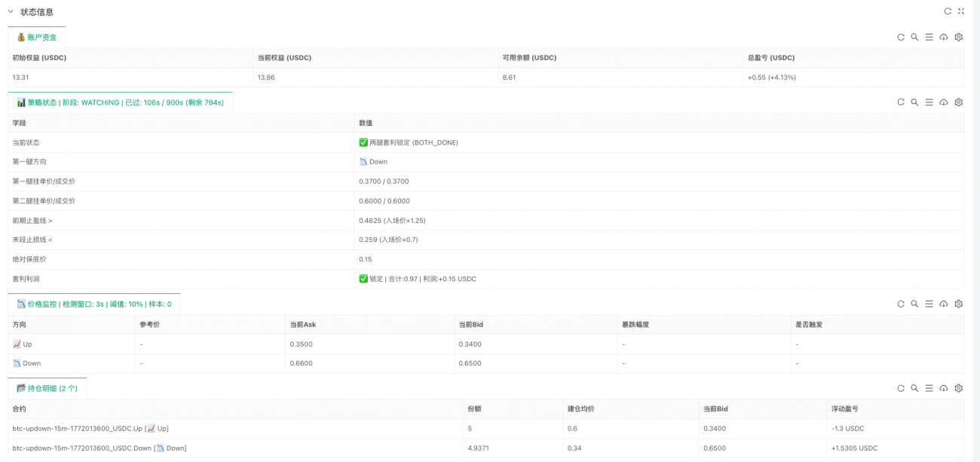
Task: Open settings gear for 账户资金 table
Action: click(959, 37)
